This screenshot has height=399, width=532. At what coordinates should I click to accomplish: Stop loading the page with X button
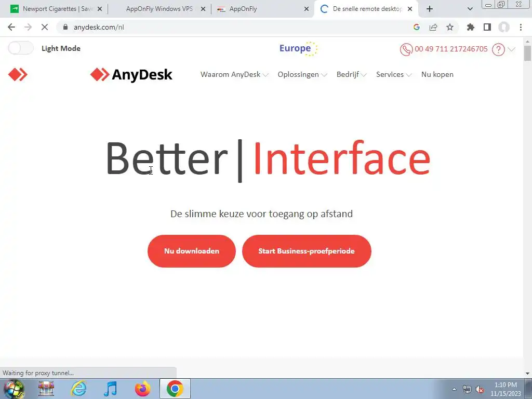(45, 27)
